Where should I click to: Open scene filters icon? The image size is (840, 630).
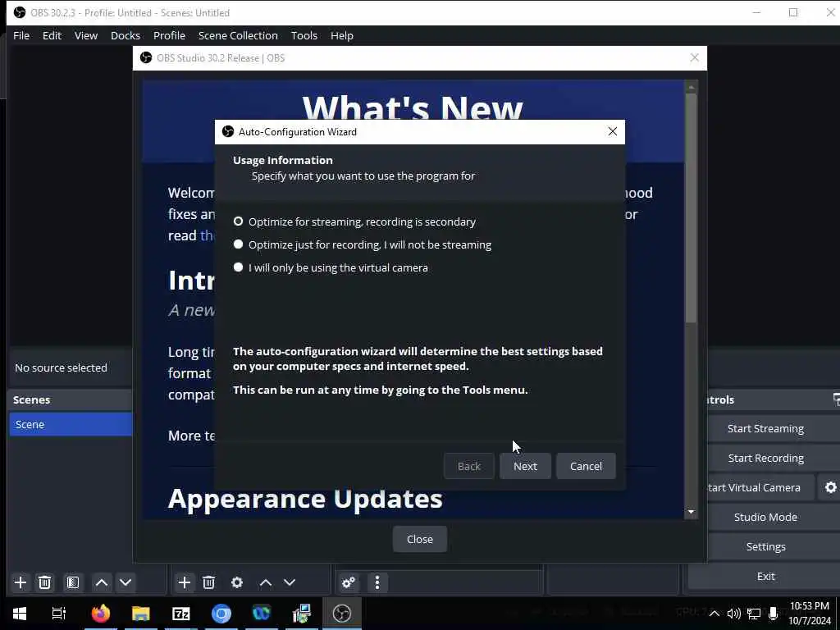pos(73,582)
